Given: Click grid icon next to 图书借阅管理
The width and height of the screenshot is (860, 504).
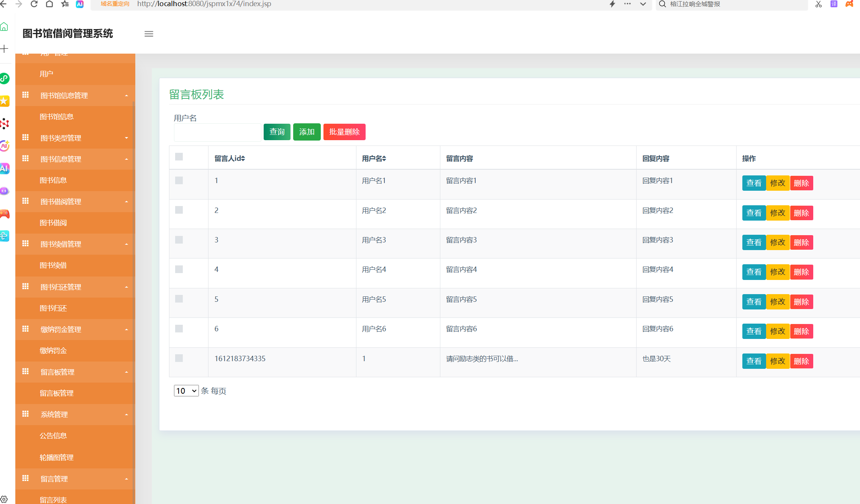Looking at the screenshot, I should coord(26,201).
